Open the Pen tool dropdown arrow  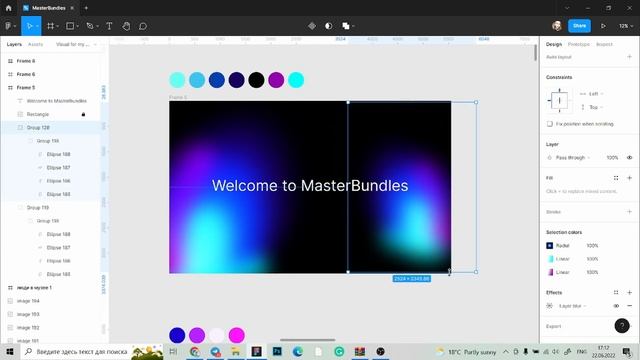point(97,26)
